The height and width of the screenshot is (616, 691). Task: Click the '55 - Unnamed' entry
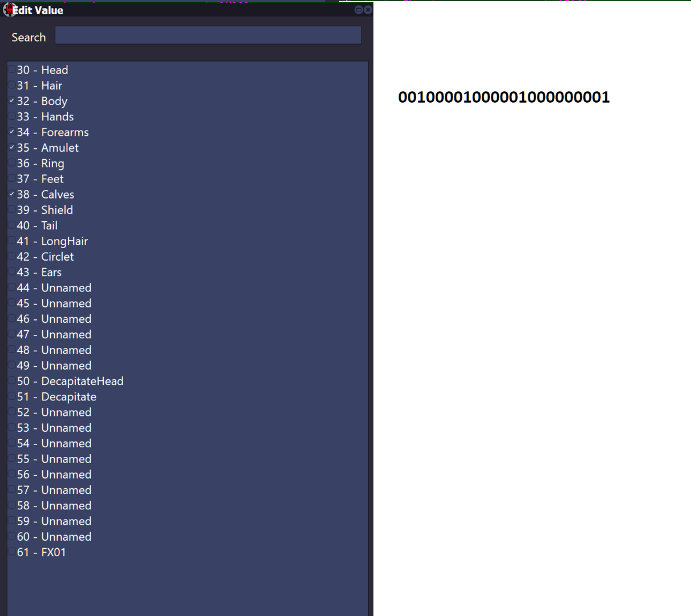click(54, 459)
